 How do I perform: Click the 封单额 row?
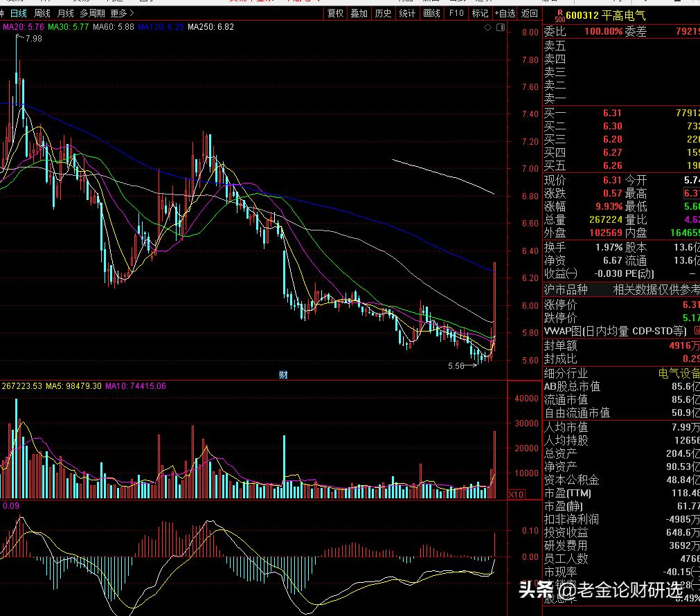point(622,345)
